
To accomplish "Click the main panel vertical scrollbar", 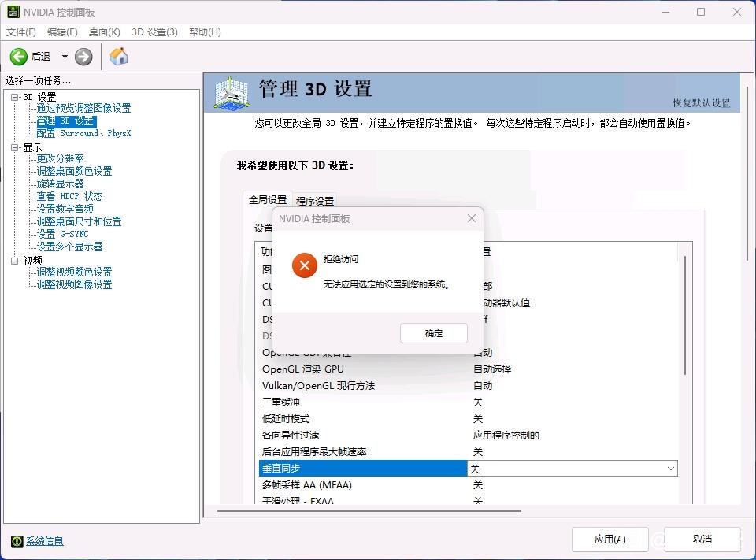I will pyautogui.click(x=748, y=173).
